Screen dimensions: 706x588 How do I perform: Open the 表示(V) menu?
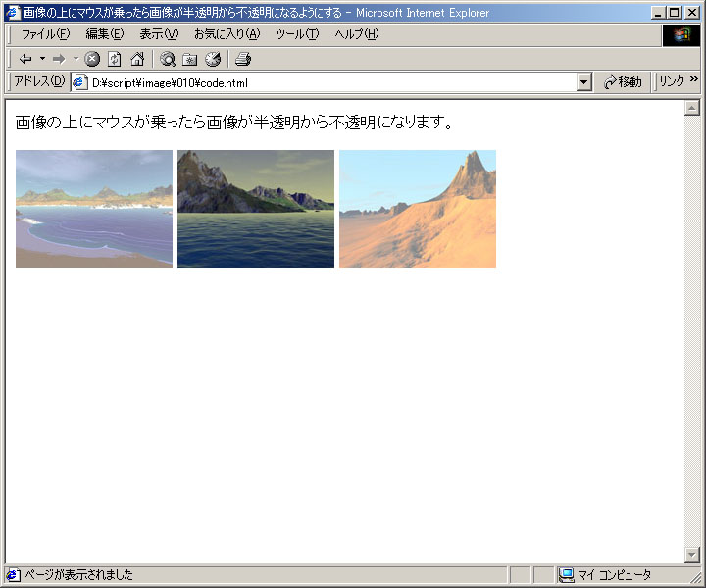159,34
